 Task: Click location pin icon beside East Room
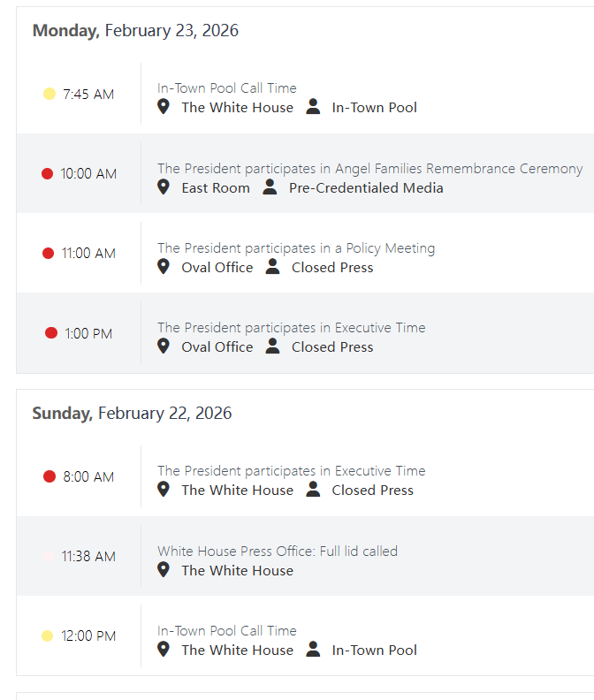[x=163, y=187]
